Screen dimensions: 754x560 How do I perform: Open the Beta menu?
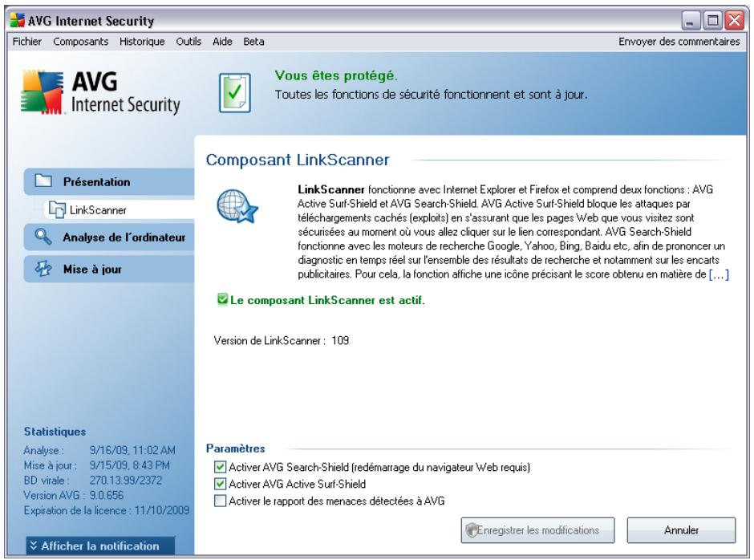point(253,42)
